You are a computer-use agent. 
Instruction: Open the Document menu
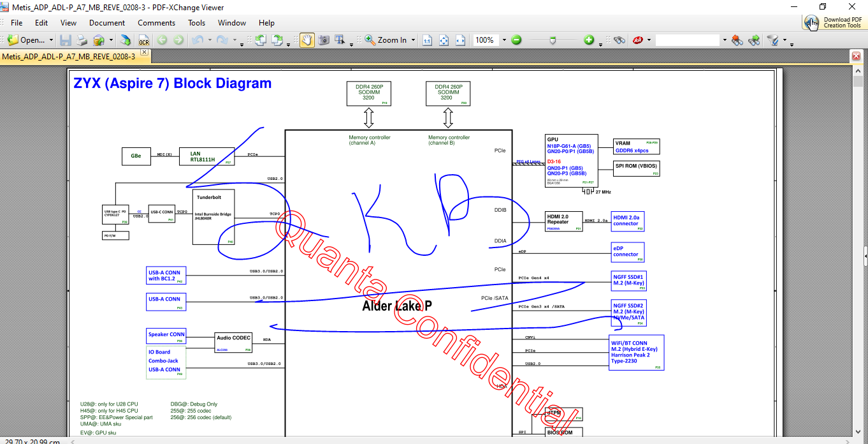[x=107, y=22]
